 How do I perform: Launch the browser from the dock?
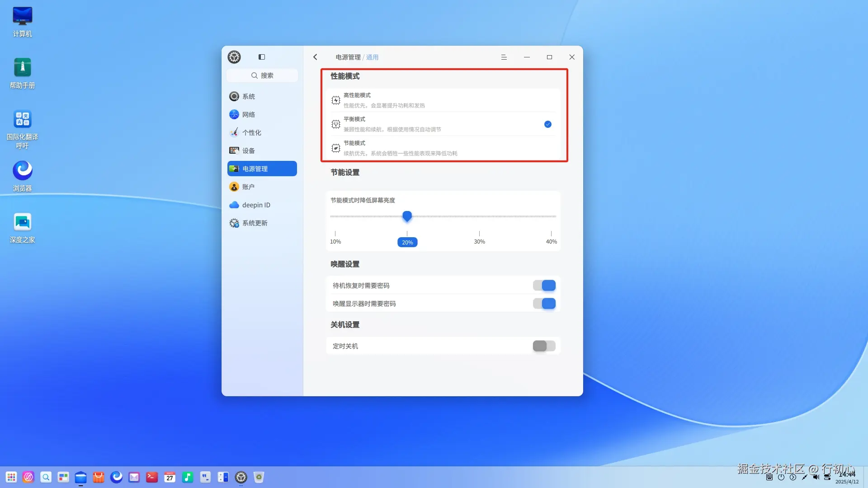116,477
